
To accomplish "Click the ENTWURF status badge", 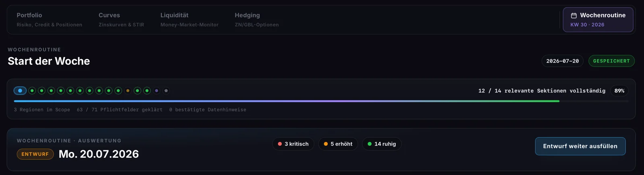I will [x=35, y=154].
